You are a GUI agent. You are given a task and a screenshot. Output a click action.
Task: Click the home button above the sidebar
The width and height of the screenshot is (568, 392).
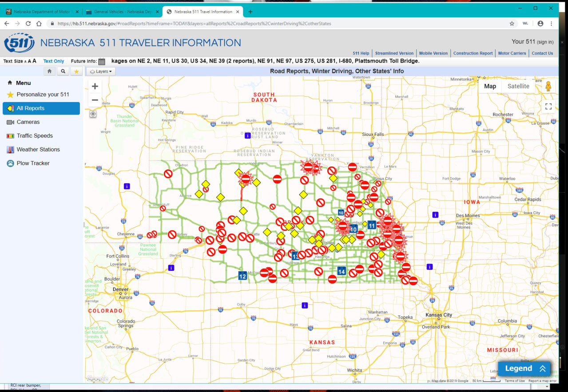tap(49, 71)
